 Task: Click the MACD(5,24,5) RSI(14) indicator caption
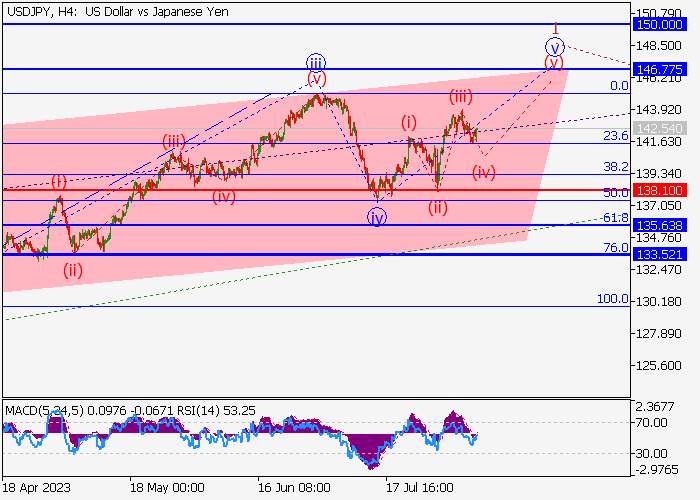pyautogui.click(x=130, y=410)
